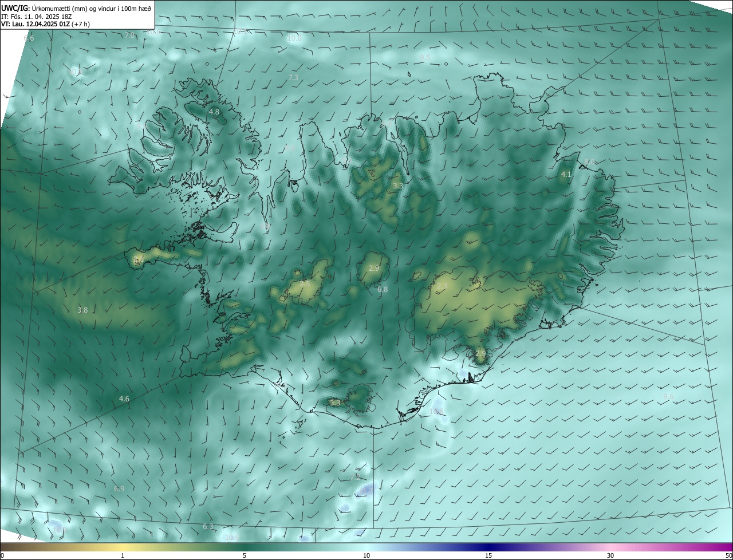733x560 pixels.
Task: Click the 10.8 value off the south coast
Action: (437, 411)
